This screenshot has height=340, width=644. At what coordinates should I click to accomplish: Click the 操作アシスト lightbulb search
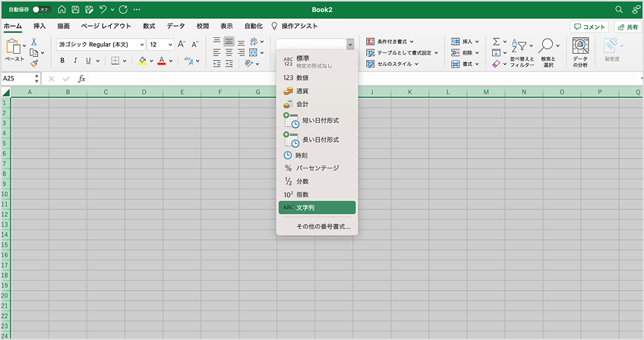click(295, 27)
